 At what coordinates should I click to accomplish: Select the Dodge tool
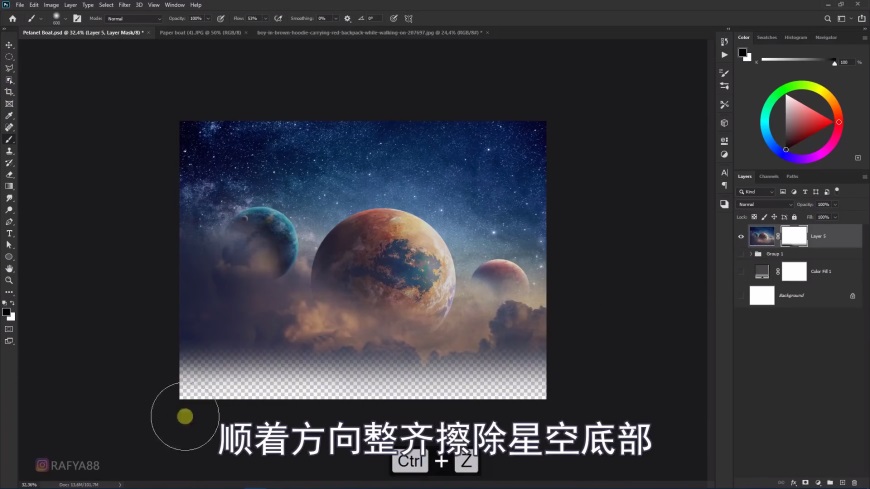[9, 210]
